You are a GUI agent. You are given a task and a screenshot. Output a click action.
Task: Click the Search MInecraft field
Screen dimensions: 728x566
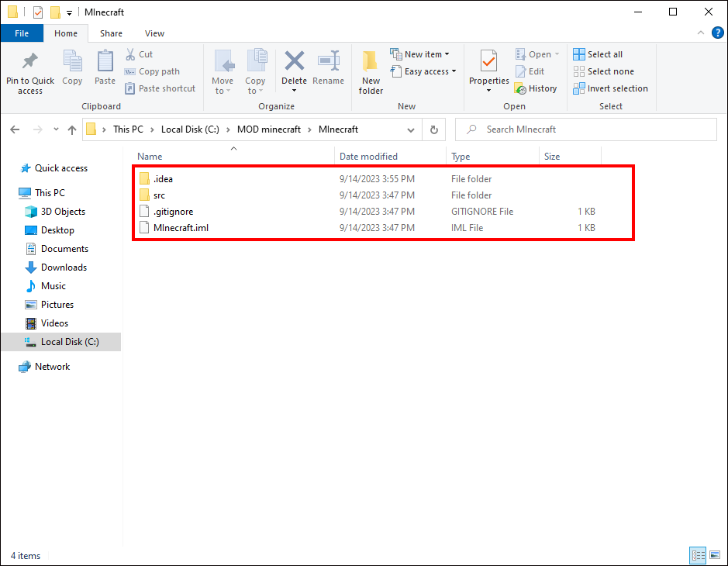[586, 129]
